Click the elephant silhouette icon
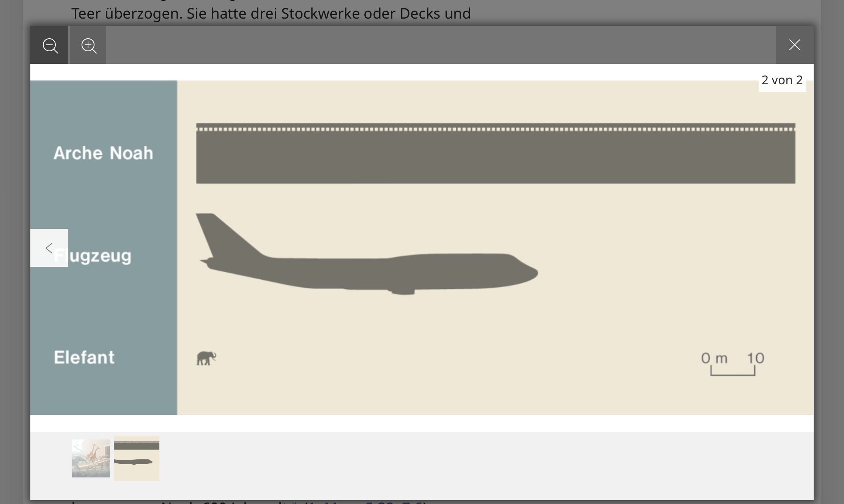844x504 pixels. 206,358
